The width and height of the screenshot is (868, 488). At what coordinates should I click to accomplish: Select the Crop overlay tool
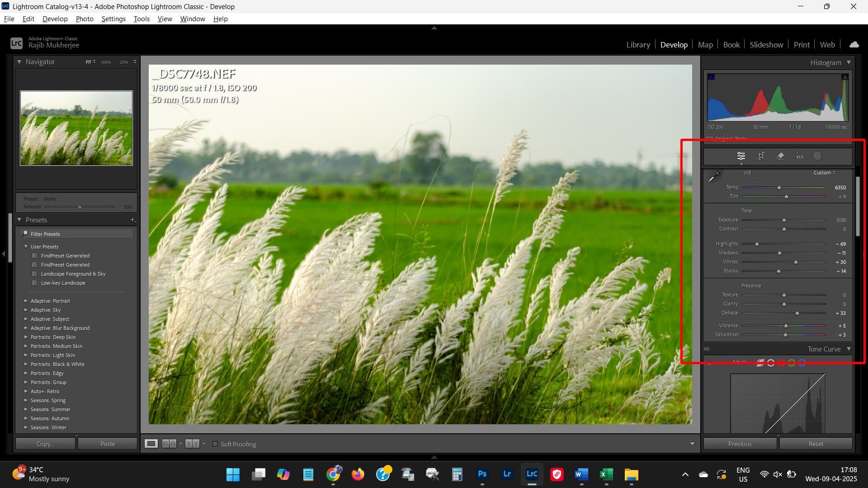point(761,156)
